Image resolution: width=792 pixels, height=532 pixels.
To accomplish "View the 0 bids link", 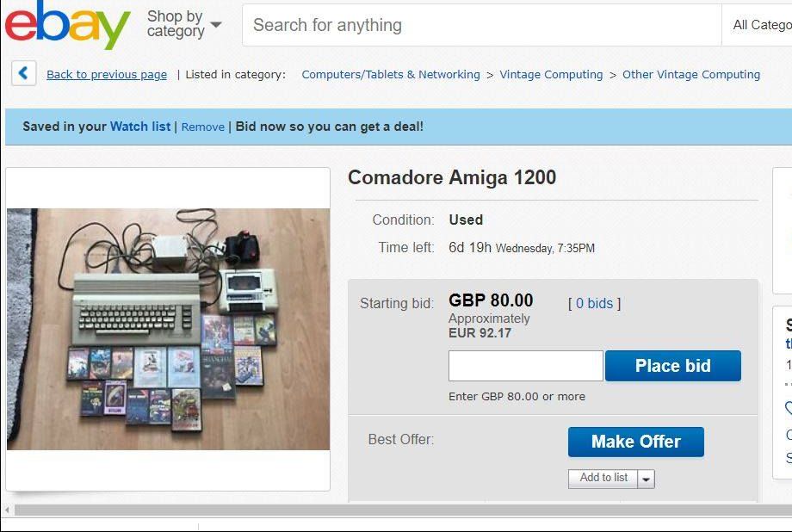I will [x=595, y=303].
